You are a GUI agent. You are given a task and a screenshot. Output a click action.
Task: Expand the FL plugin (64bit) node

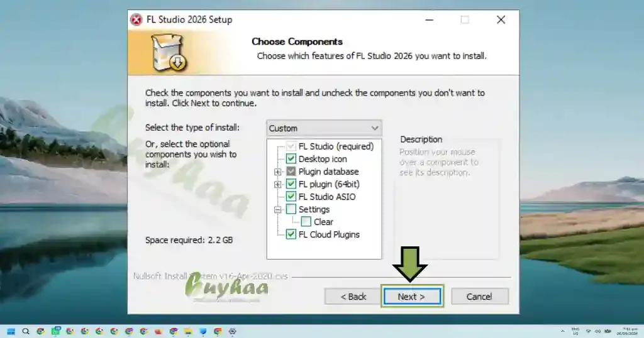[x=277, y=185]
